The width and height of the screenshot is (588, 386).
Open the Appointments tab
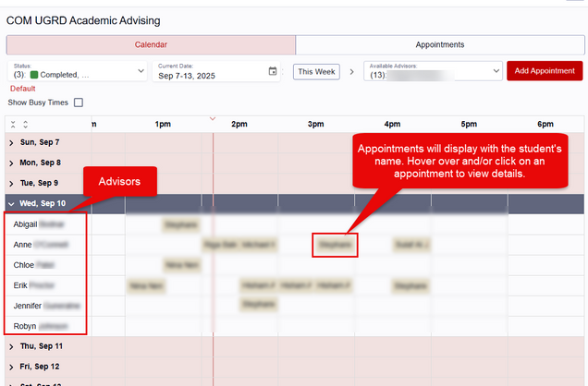point(440,45)
